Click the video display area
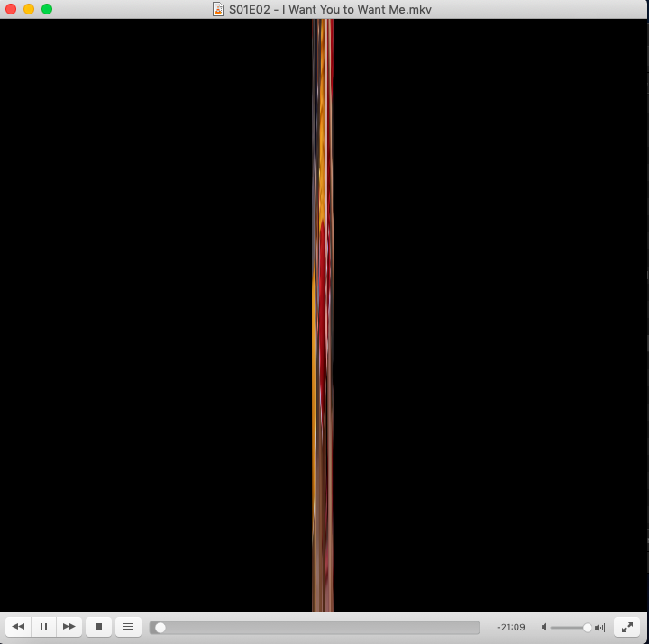This screenshot has width=649, height=644. click(324, 315)
